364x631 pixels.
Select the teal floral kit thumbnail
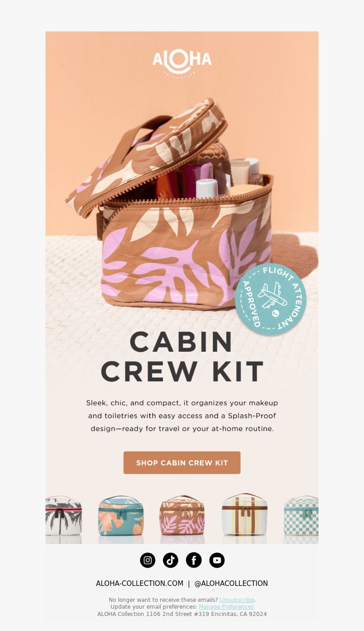pyautogui.click(x=121, y=516)
